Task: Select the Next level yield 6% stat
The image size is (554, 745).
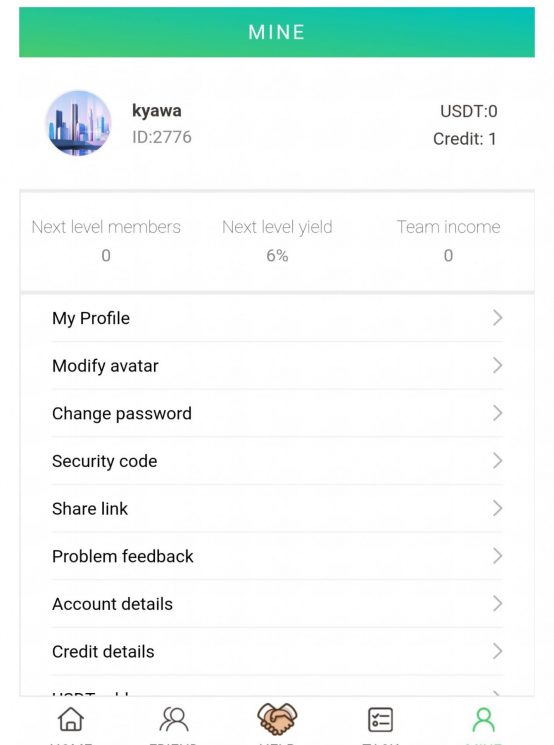Action: click(277, 241)
